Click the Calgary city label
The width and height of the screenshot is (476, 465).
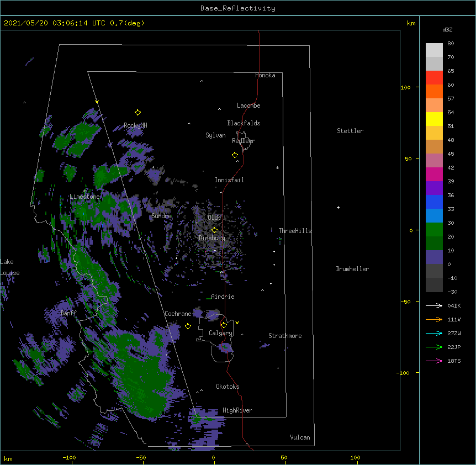[x=220, y=333]
